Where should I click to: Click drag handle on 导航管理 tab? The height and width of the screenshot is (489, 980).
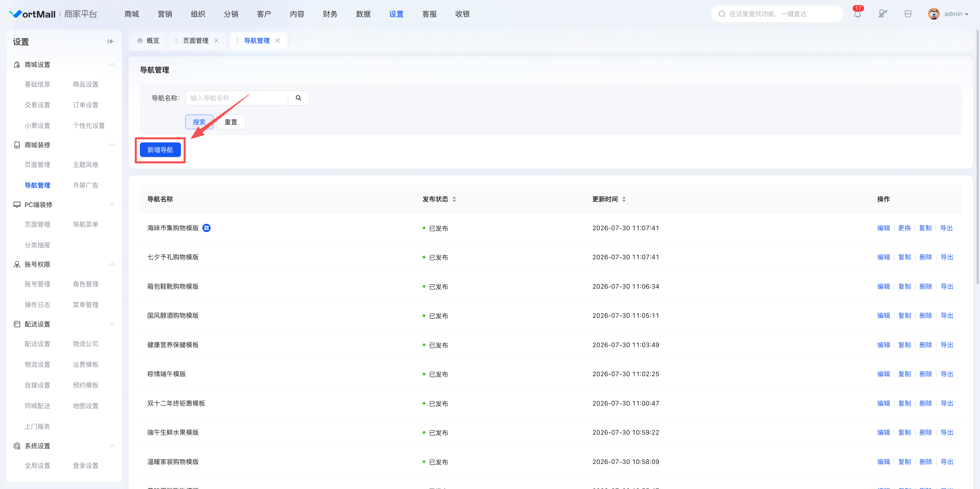point(237,40)
